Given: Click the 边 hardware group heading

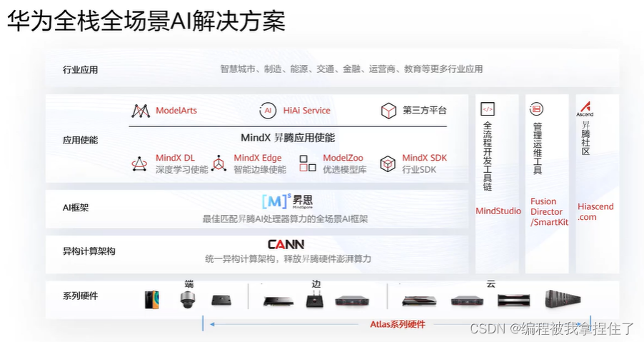Looking at the screenshot, I should pos(316,283).
